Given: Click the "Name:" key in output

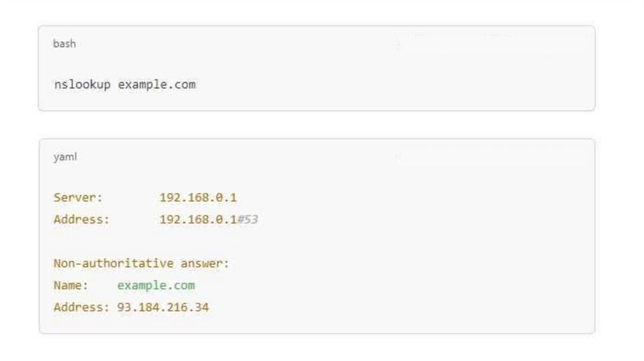Looking at the screenshot, I should point(69,286).
